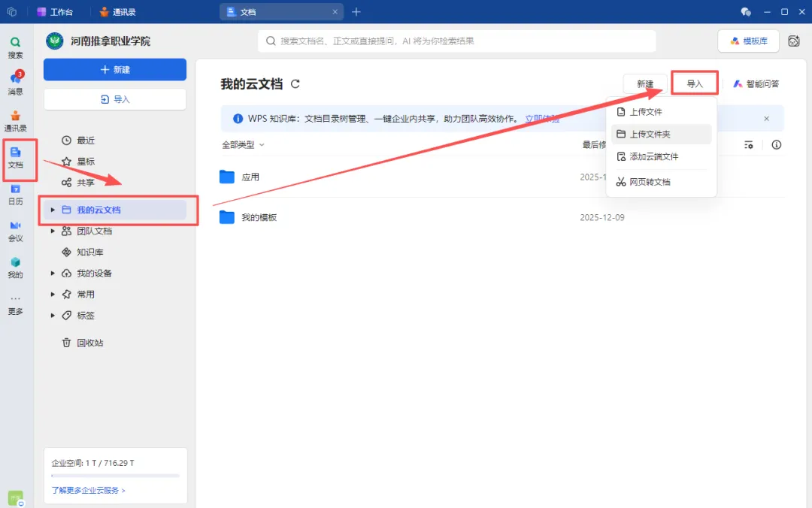Open the 模板库 template library
The image size is (812, 508).
pos(748,41)
